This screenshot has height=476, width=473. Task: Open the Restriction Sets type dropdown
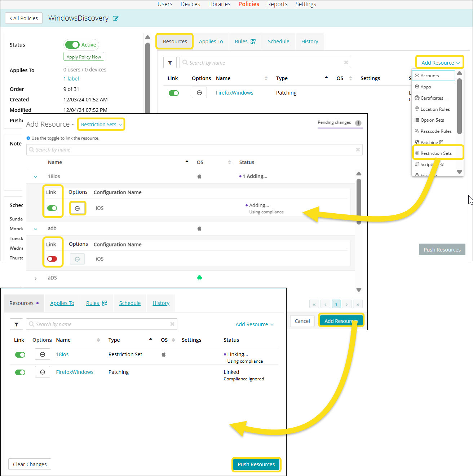coord(101,125)
